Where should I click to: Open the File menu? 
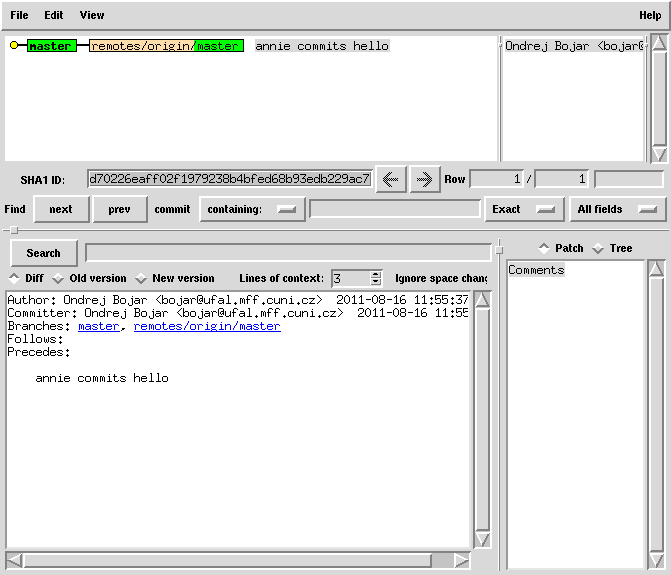19,15
